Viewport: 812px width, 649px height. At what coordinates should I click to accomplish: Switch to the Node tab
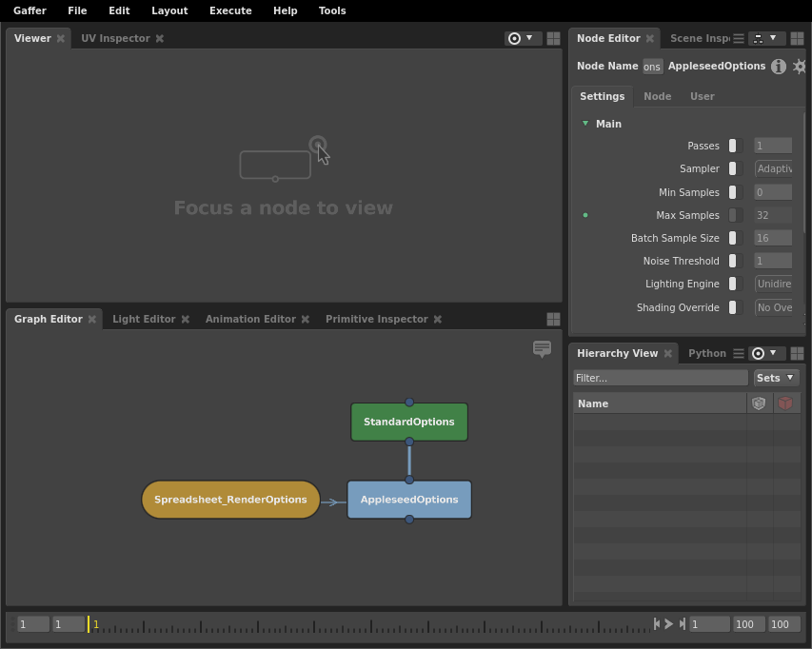click(x=657, y=96)
